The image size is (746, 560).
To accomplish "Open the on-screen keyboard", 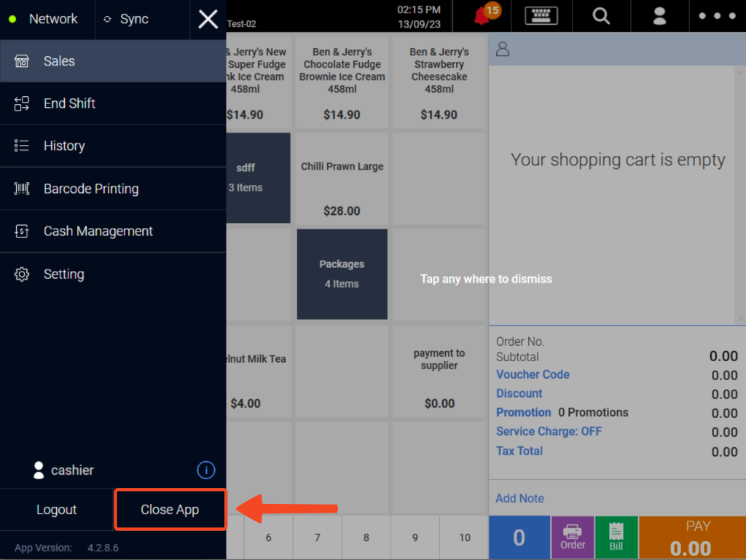I will 541,16.
